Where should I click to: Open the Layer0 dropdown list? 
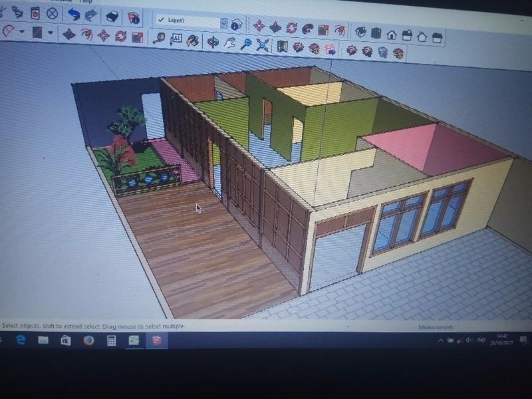tap(224, 23)
